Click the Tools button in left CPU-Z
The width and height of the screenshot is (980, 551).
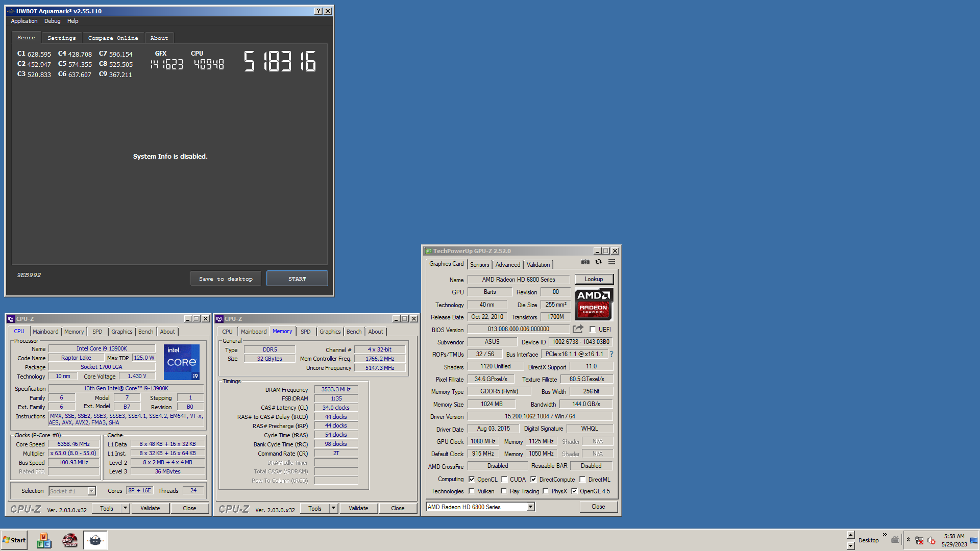(107, 508)
